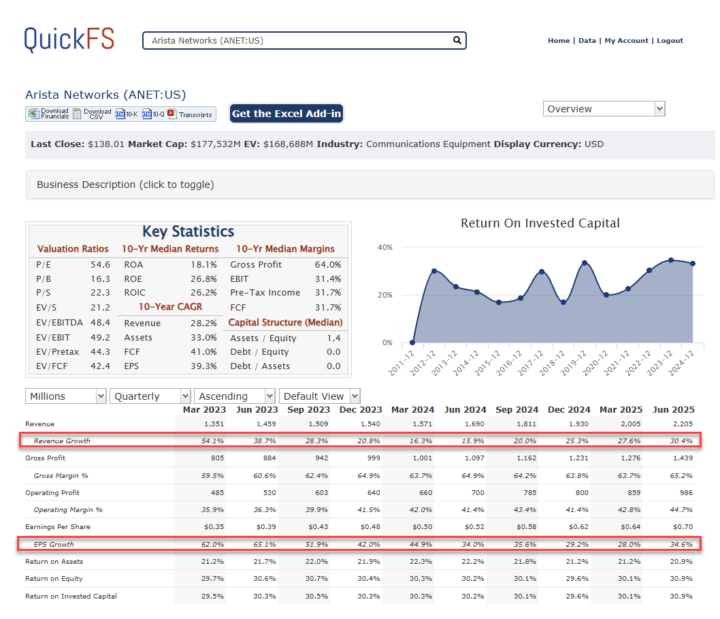Click the 2023-12 data point on ROIC chart
The height and width of the screenshot is (619, 720).
tap(671, 260)
